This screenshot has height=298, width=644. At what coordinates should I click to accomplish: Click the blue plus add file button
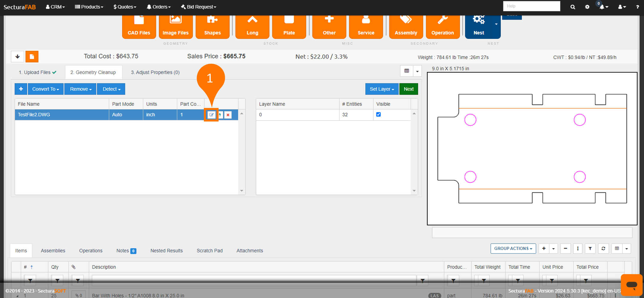point(21,89)
